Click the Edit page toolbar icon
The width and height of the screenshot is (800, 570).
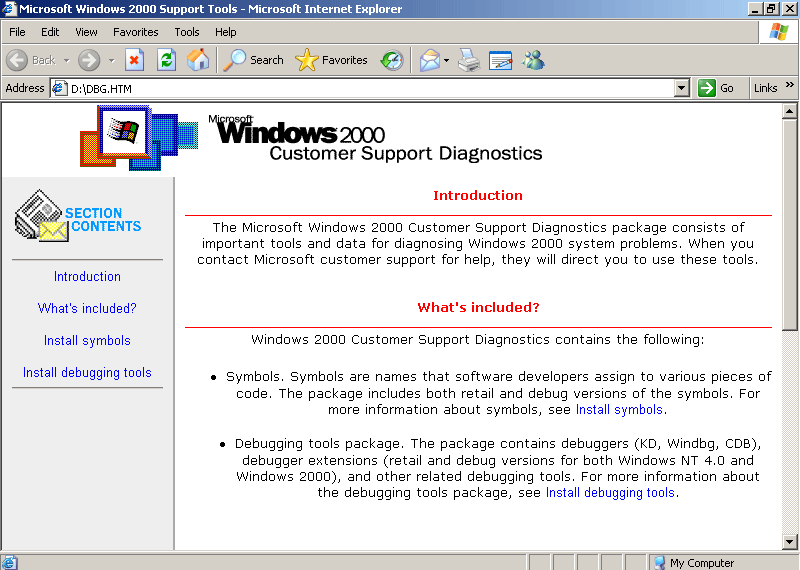501,60
